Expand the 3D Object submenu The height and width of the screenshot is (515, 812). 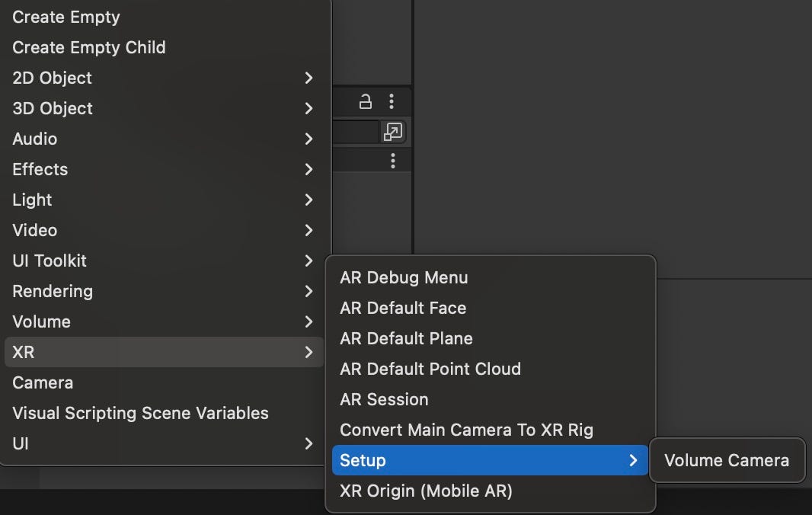tap(308, 108)
